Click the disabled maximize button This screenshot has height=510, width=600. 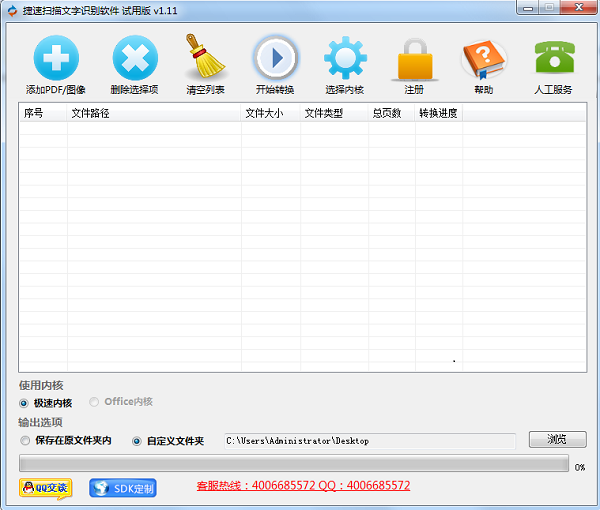(x=550, y=7)
